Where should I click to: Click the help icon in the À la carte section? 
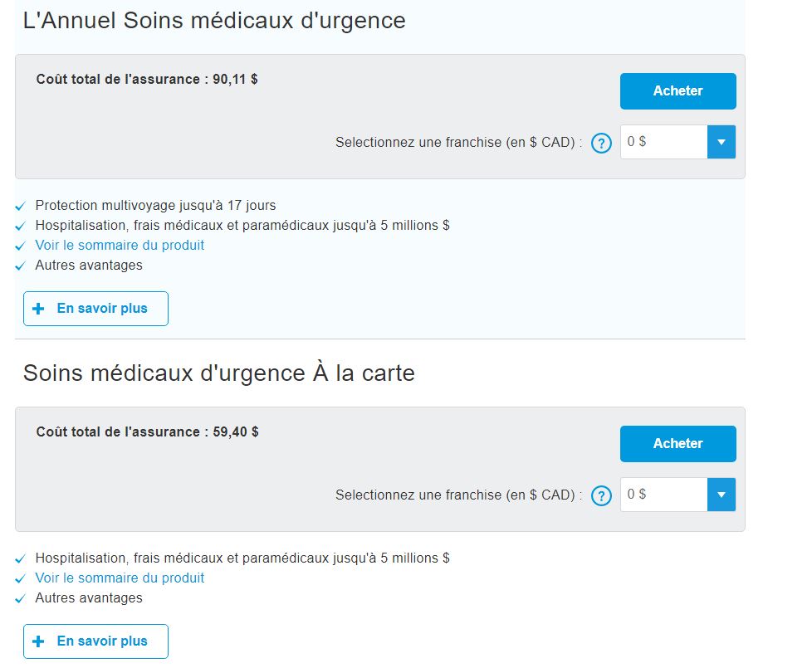(601, 495)
